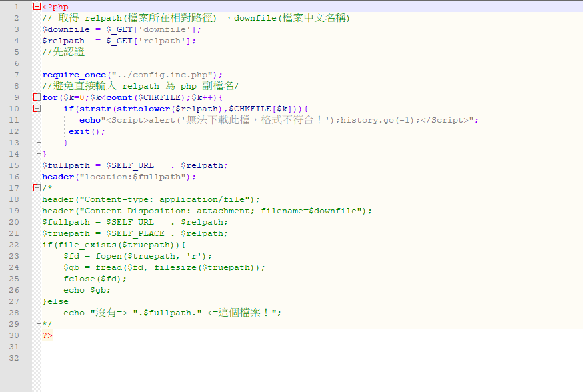Click $SELF_URL on line 15

pyautogui.click(x=130, y=165)
